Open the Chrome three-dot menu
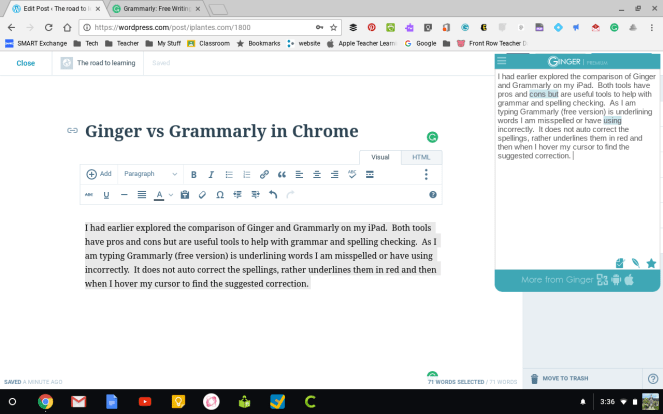663x414 pixels. (x=652, y=27)
